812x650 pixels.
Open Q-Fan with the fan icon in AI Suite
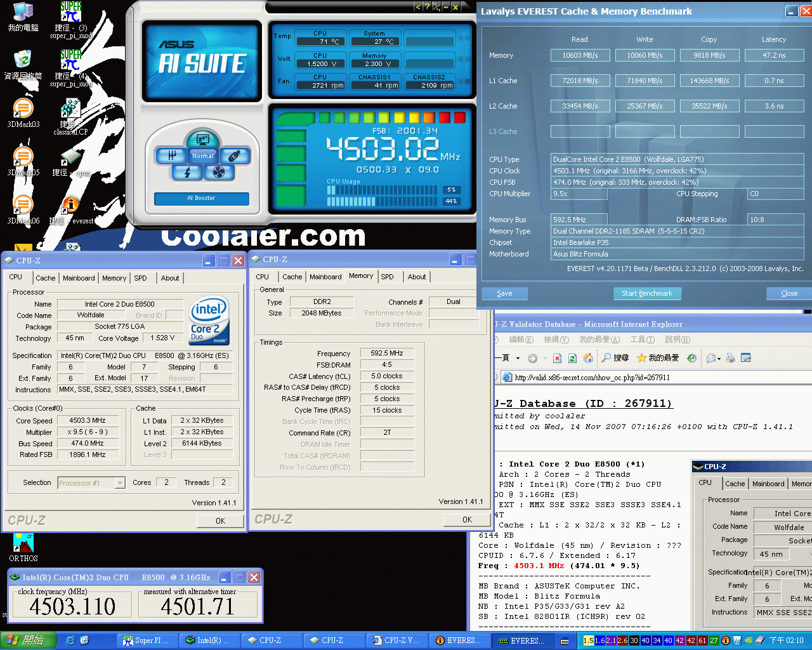219,172
